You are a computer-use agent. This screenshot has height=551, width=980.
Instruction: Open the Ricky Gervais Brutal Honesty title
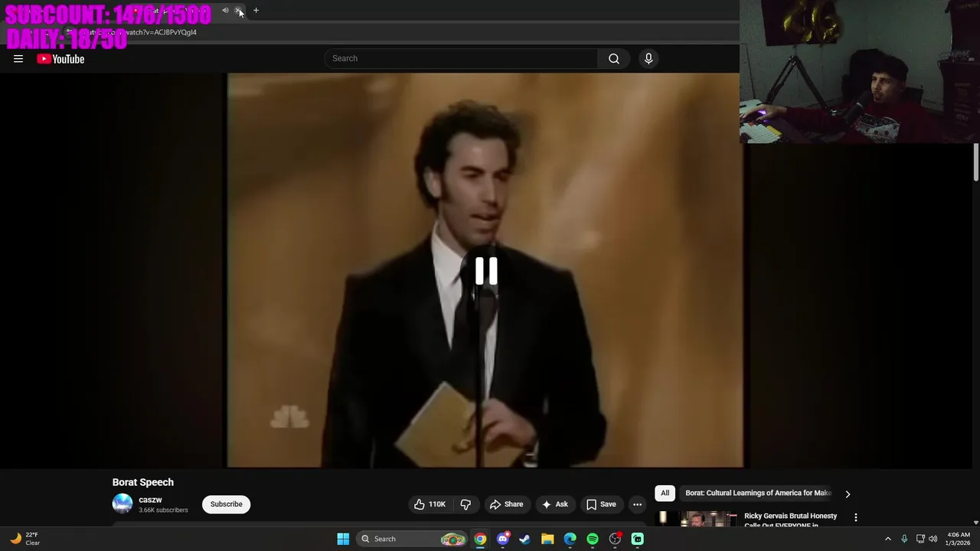(x=790, y=520)
